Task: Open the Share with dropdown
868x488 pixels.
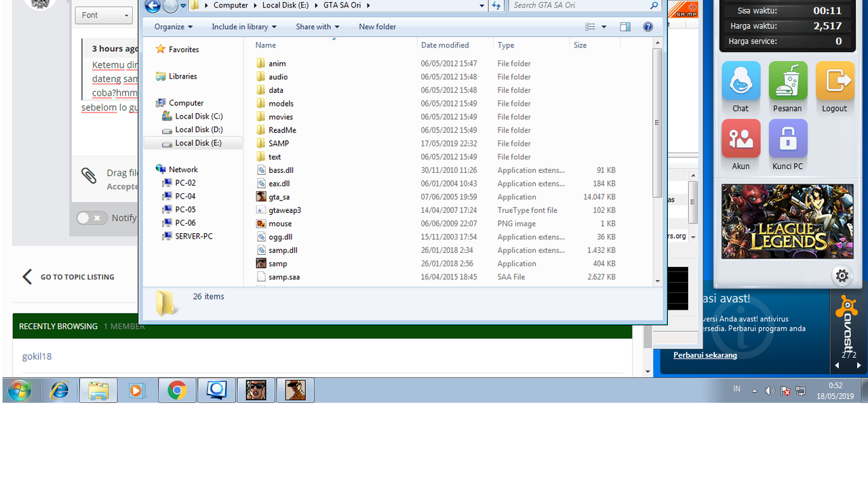Action: click(x=317, y=26)
